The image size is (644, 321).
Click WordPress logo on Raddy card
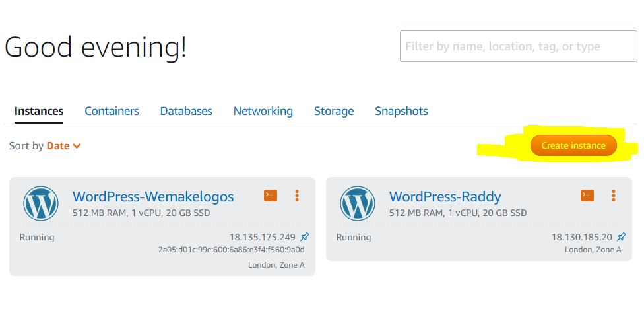[358, 203]
